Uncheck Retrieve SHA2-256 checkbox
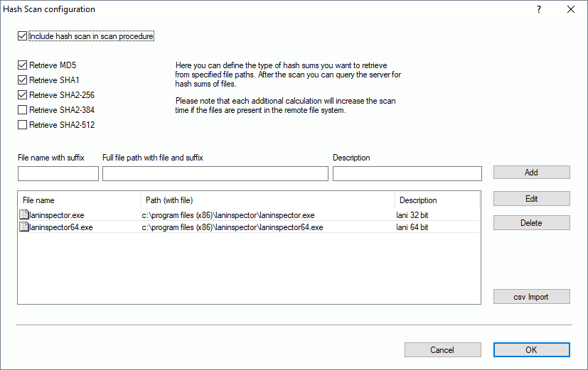This screenshot has width=588, height=370. click(23, 95)
